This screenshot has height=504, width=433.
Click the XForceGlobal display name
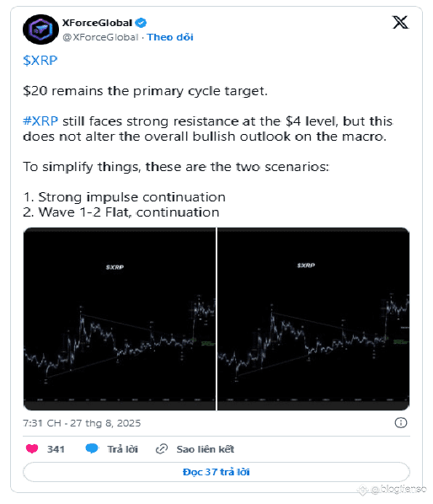(97, 23)
